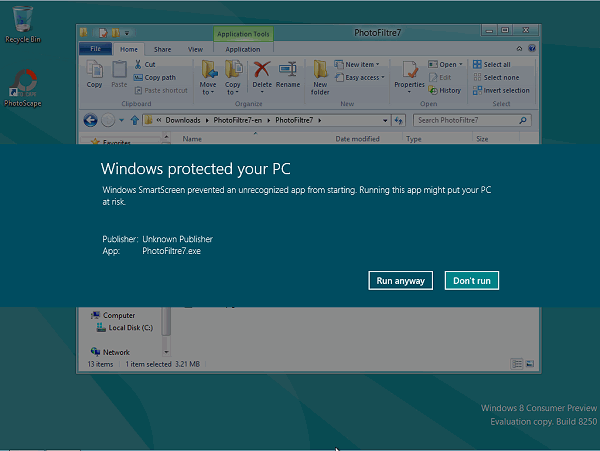Click the Paste icon in ribbon
This screenshot has width=600, height=451.
pyautogui.click(x=119, y=74)
